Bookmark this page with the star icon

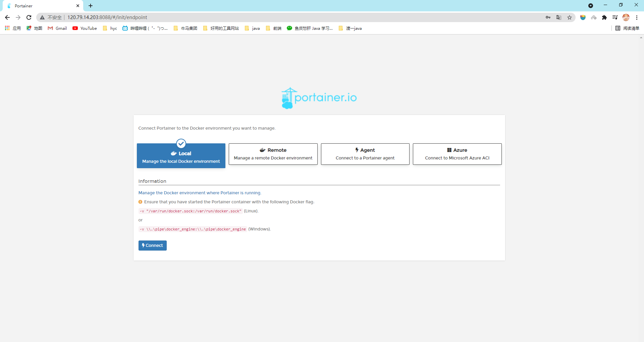(570, 17)
